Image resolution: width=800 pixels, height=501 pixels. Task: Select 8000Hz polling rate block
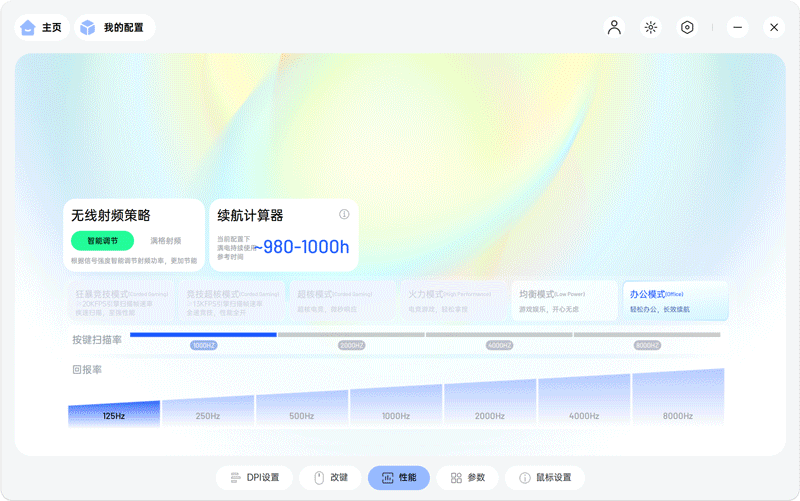pos(677,400)
